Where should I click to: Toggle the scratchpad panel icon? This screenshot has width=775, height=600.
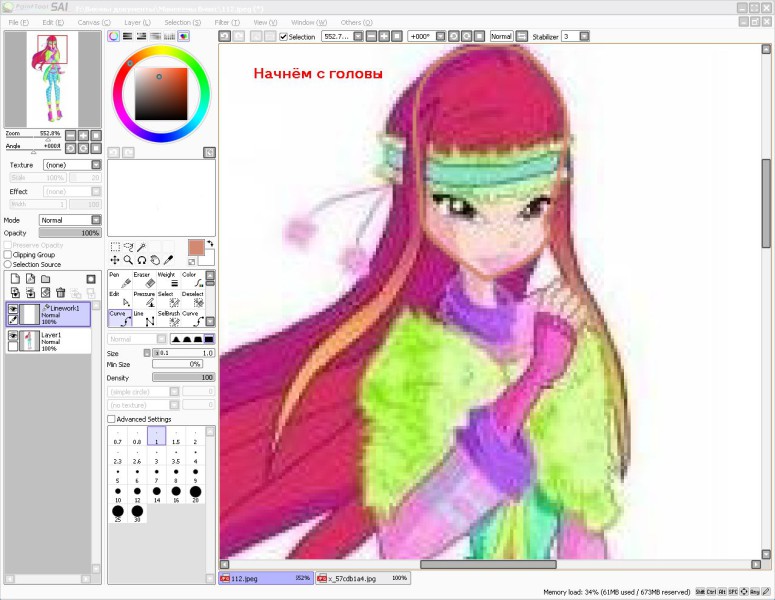pyautogui.click(x=184, y=36)
